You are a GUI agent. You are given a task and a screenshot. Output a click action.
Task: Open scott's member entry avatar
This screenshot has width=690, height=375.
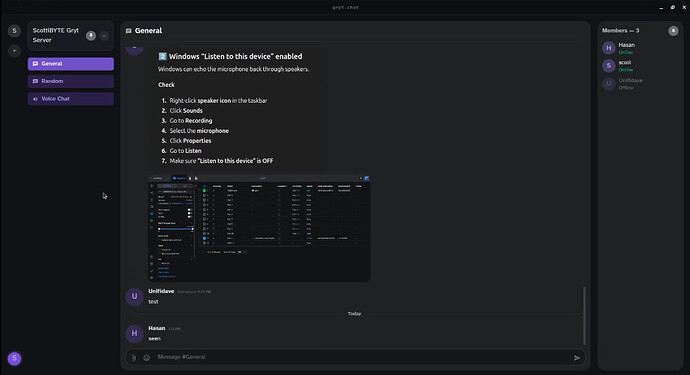[609, 66]
